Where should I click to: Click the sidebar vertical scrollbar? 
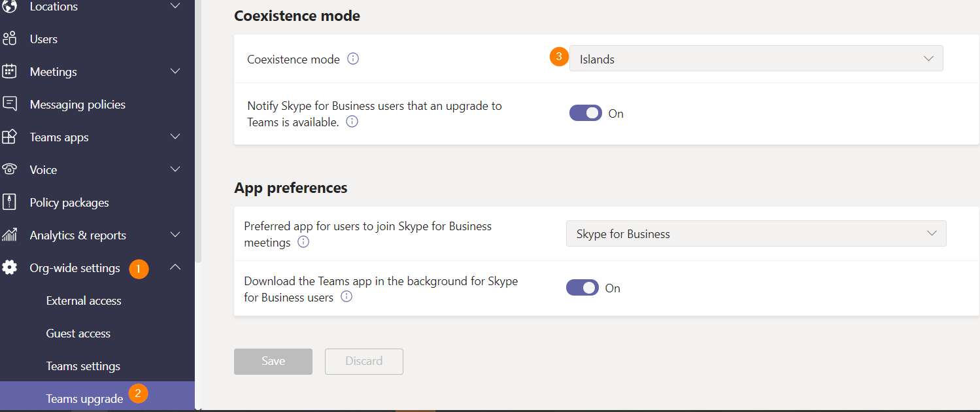(x=199, y=131)
